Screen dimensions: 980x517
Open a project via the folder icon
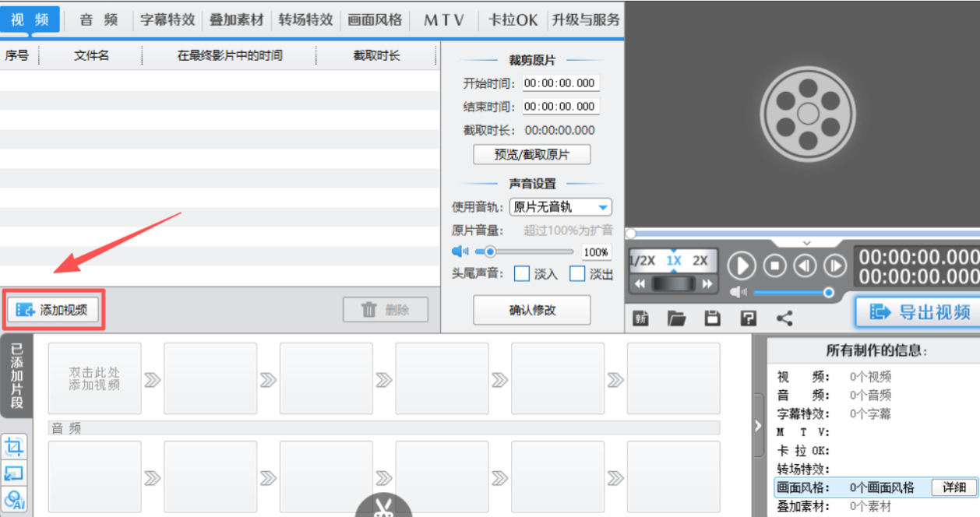[x=676, y=318]
